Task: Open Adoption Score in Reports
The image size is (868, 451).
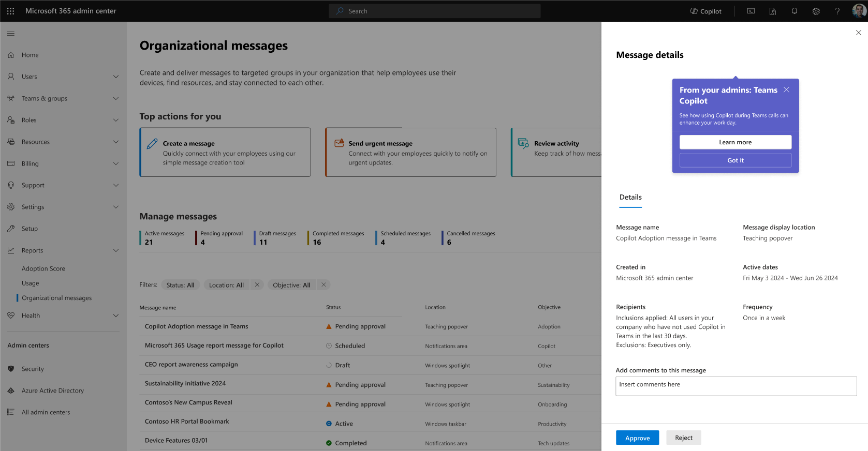Action: click(x=43, y=269)
